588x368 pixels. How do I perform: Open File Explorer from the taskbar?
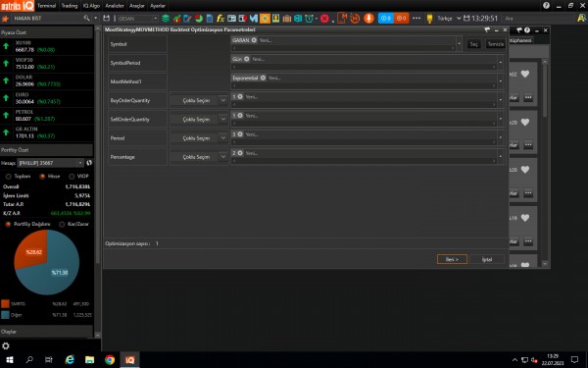point(89,360)
